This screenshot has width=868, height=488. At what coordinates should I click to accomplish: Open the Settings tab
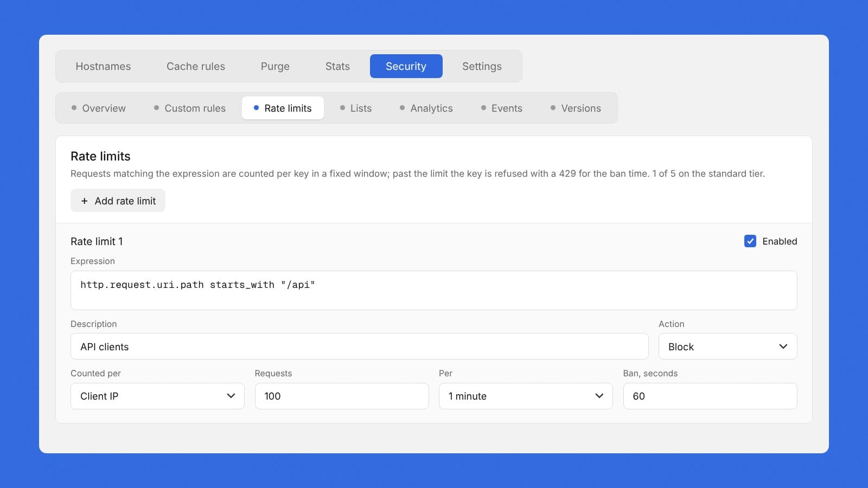(x=482, y=66)
